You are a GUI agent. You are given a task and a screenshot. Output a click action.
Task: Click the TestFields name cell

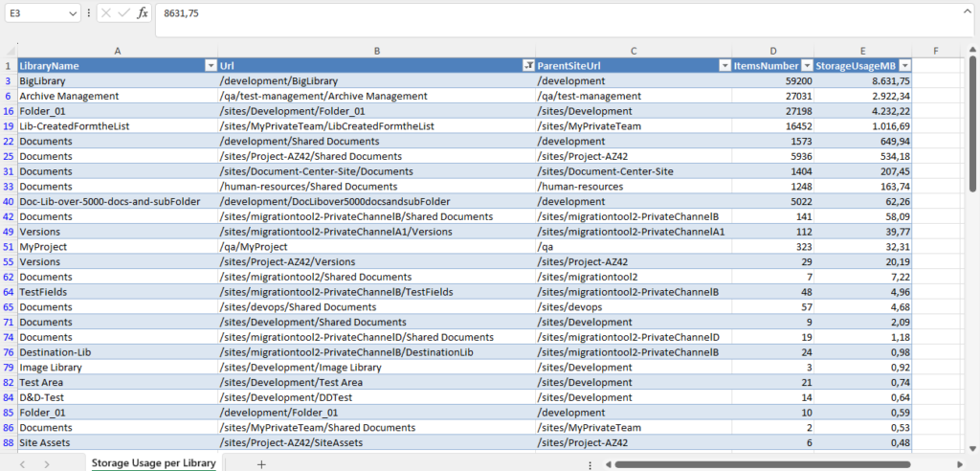[x=118, y=291]
